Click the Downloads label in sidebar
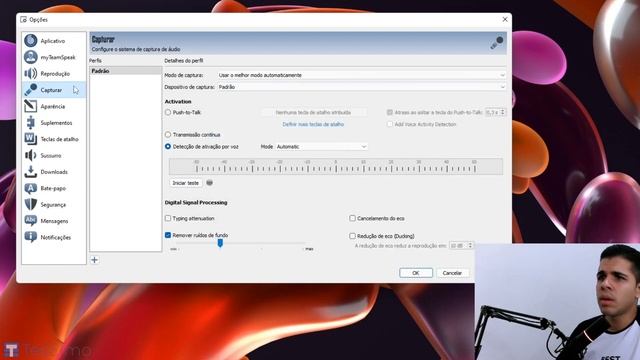 [x=54, y=172]
